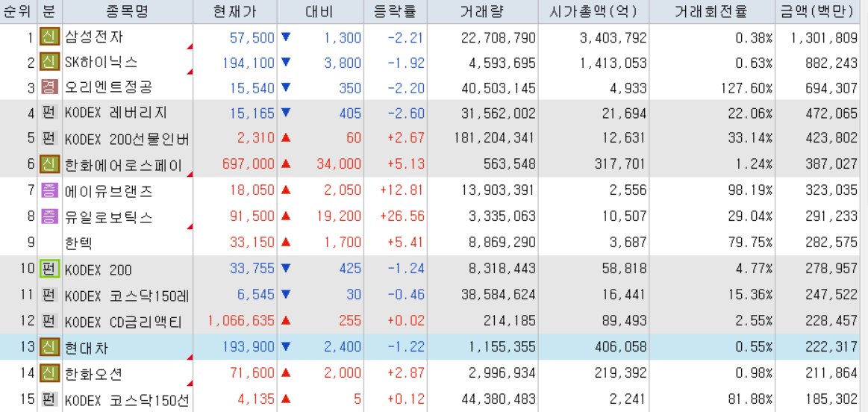This screenshot has height=412, width=868.
Task: Click the 펀 badge beside KODEX 레버리지
Action: point(50,113)
